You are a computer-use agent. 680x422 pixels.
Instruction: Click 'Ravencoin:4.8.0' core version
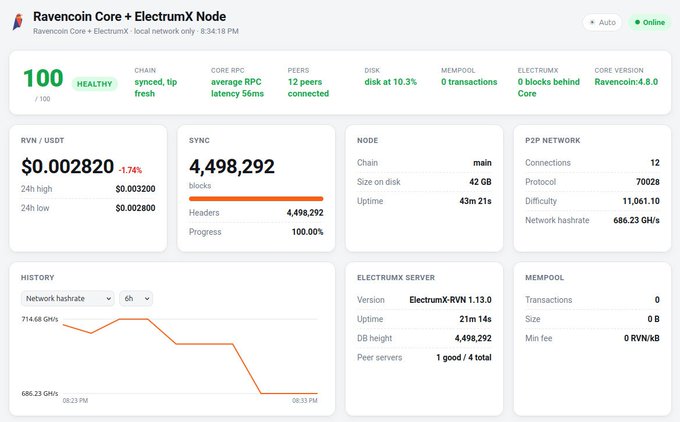[x=626, y=82]
